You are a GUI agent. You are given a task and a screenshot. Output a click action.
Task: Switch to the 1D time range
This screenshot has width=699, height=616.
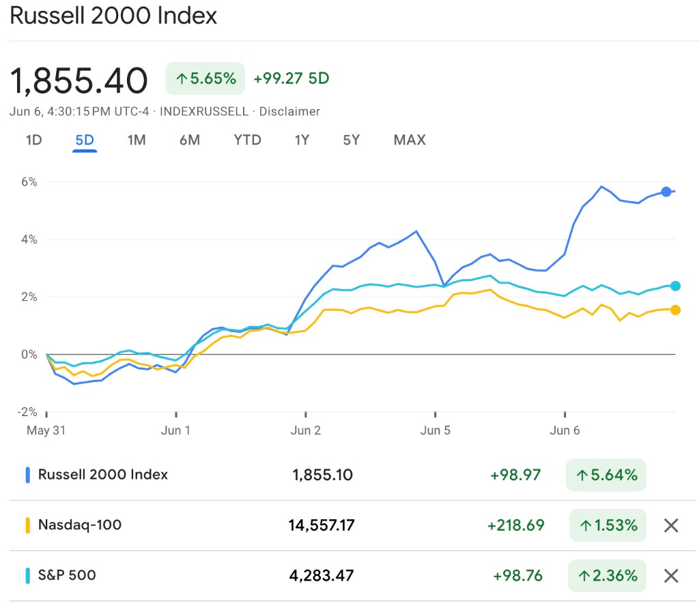point(33,140)
